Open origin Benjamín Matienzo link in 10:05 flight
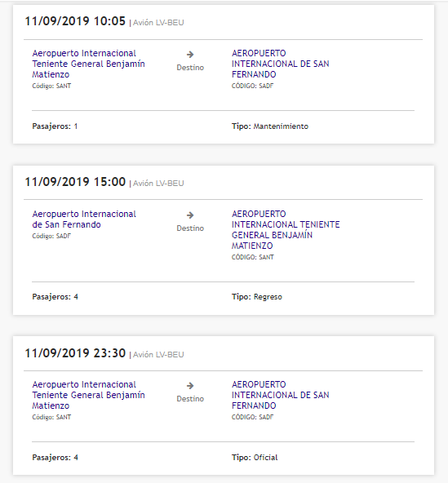The width and height of the screenshot is (448, 483). tap(88, 64)
